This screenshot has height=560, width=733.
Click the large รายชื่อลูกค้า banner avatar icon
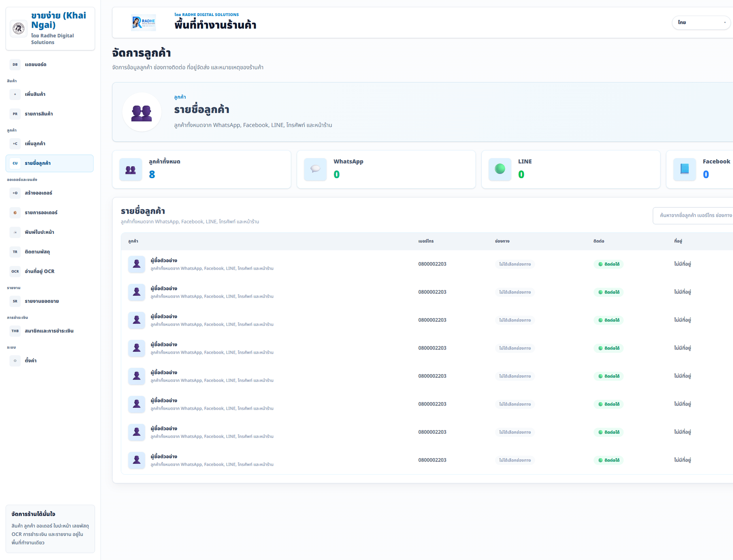tap(142, 112)
